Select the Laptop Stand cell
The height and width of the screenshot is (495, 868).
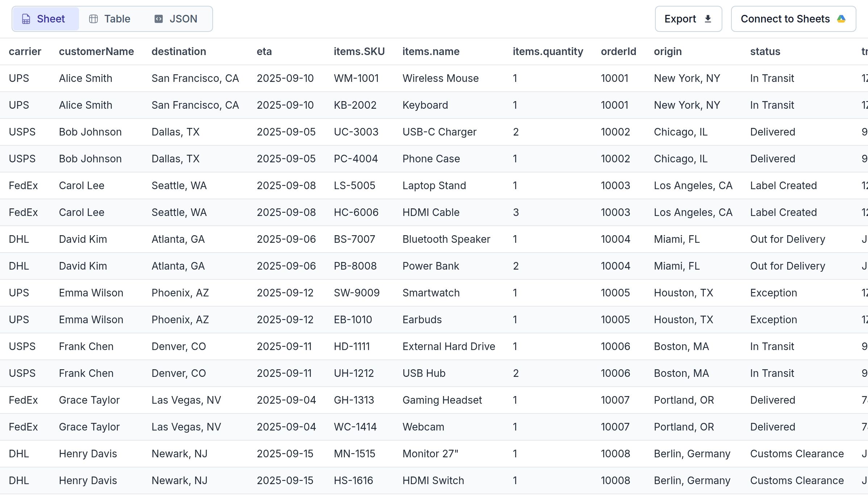[434, 186]
